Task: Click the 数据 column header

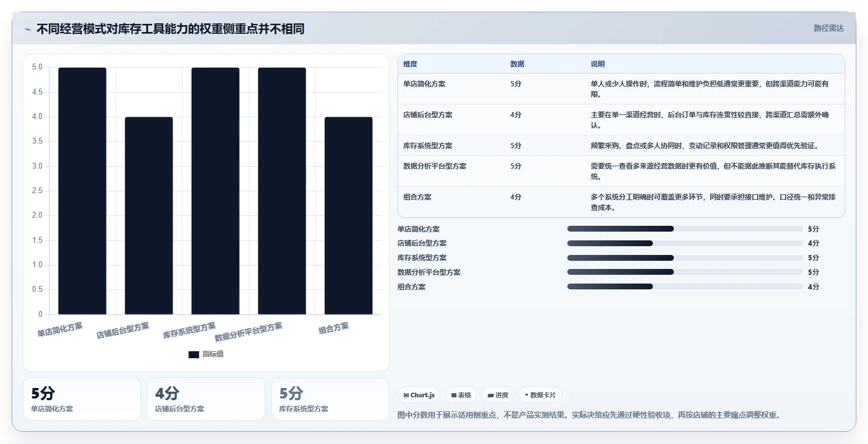Action: pos(517,64)
